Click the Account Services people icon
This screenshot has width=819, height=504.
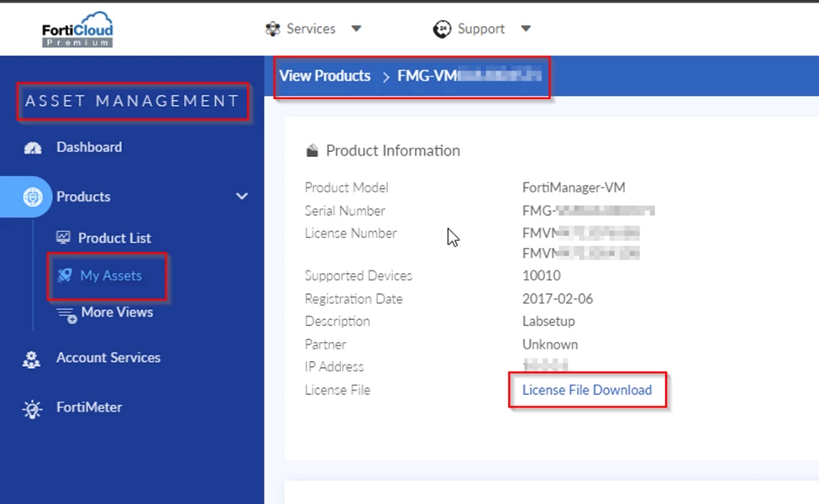click(31, 360)
